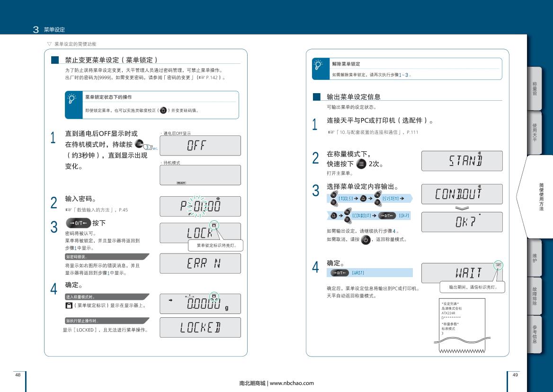Click the menu button icon before 2次
The height and width of the screenshot is (392, 553).
tap(361, 164)
